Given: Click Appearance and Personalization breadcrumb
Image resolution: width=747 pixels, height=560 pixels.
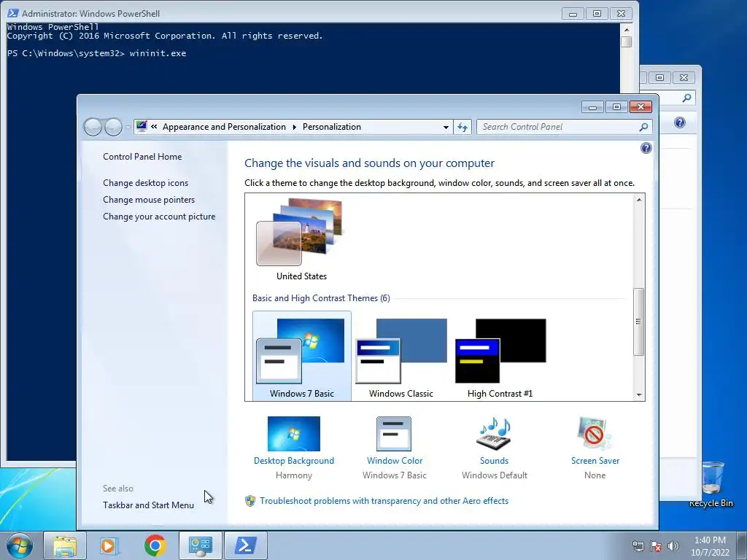Looking at the screenshot, I should (x=224, y=127).
